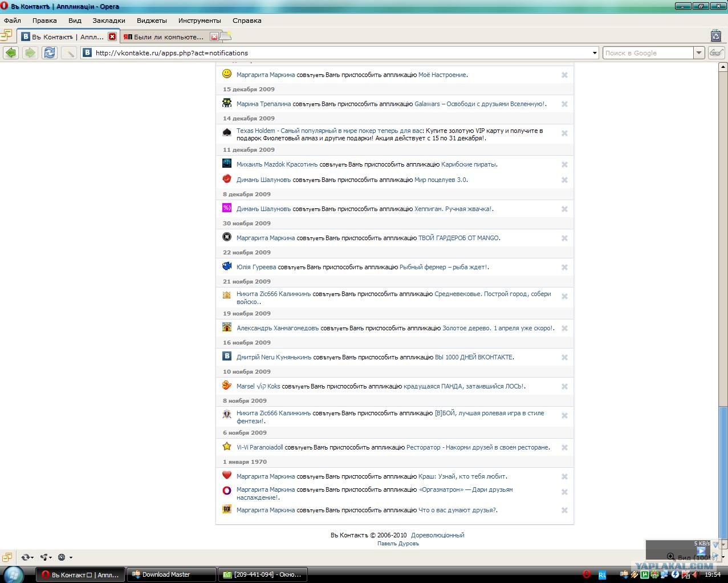Dismiss the Galawars notification

pos(564,104)
